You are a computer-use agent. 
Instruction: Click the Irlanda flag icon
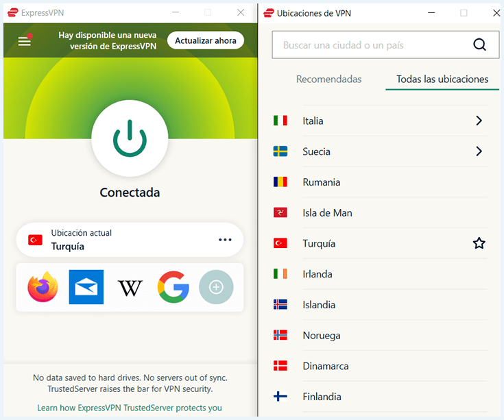point(280,274)
